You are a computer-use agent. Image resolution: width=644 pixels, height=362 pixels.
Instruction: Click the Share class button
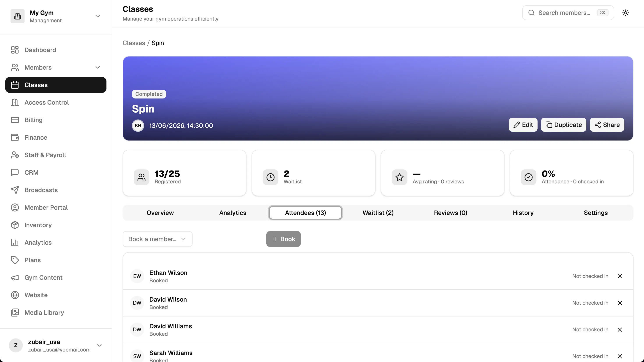[607, 125]
